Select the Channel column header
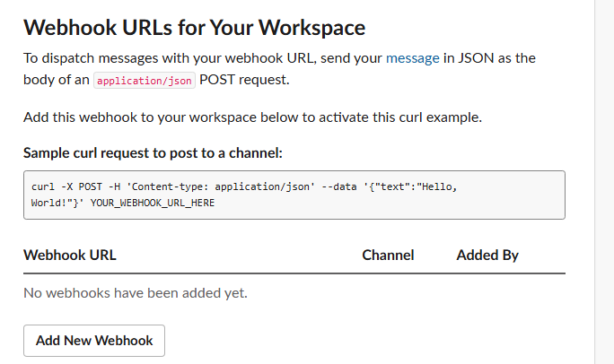The height and width of the screenshot is (364, 614). coord(388,256)
